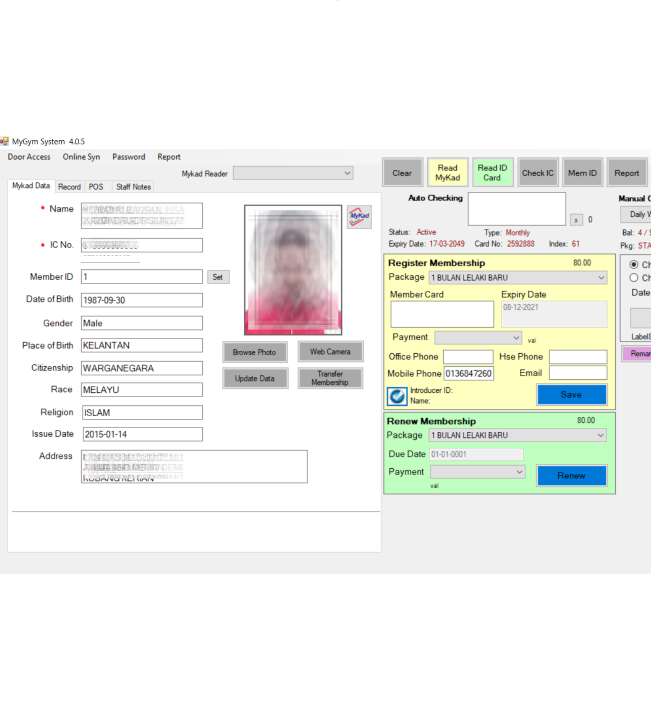Click the Religion field ISLAM

pos(142,412)
